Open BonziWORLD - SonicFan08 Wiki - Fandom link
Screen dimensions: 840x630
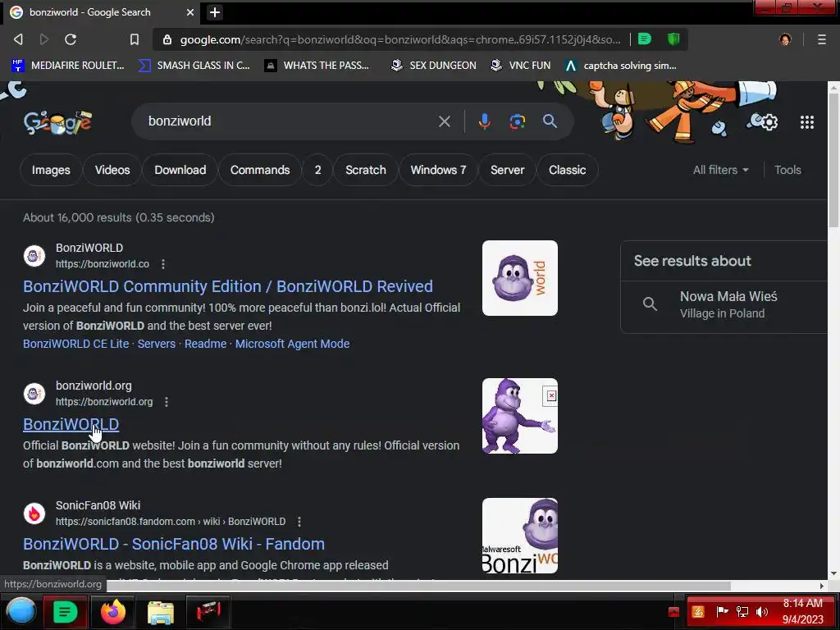point(174,544)
